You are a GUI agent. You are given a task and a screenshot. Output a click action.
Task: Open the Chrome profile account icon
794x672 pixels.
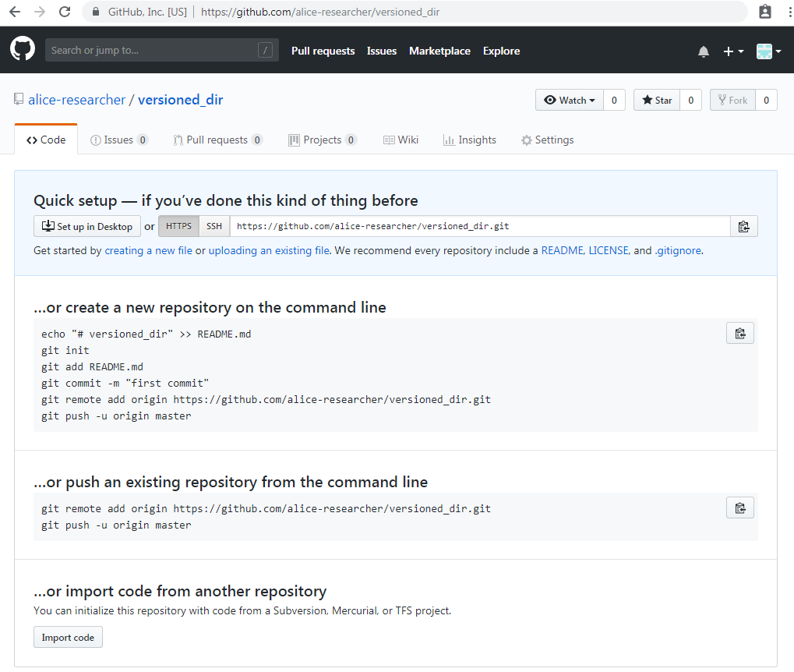click(765, 12)
